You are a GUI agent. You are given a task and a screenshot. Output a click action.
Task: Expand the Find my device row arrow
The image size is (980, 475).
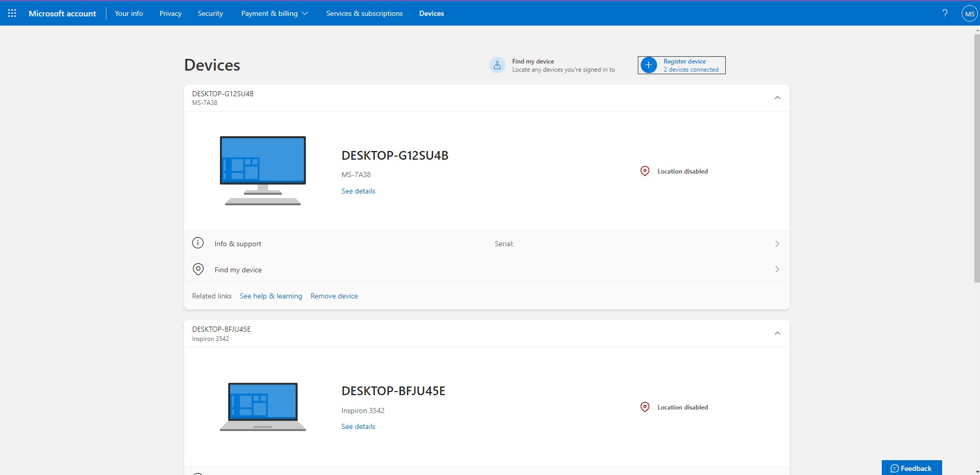[x=777, y=269]
